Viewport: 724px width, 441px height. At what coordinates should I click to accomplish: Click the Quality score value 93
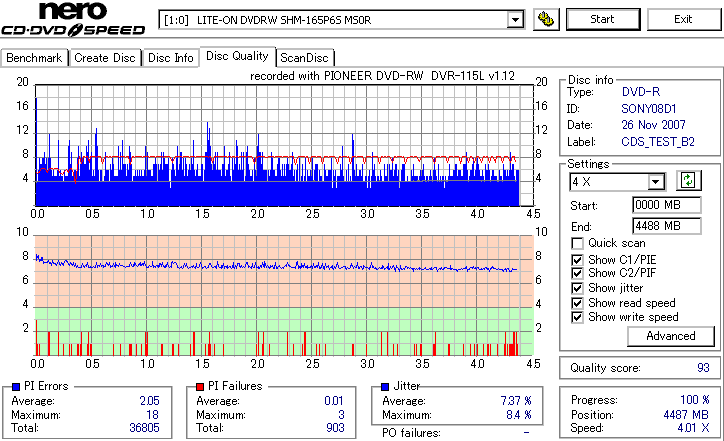(703, 368)
